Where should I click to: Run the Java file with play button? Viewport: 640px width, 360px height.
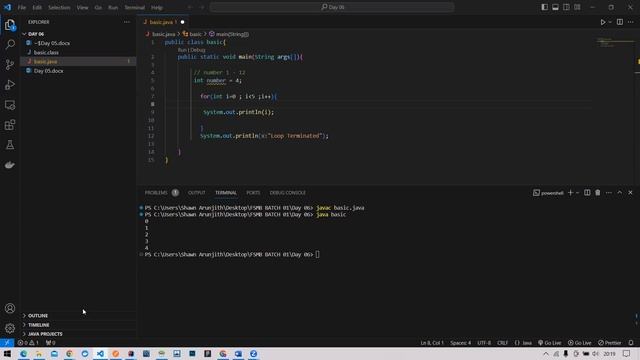(x=602, y=22)
